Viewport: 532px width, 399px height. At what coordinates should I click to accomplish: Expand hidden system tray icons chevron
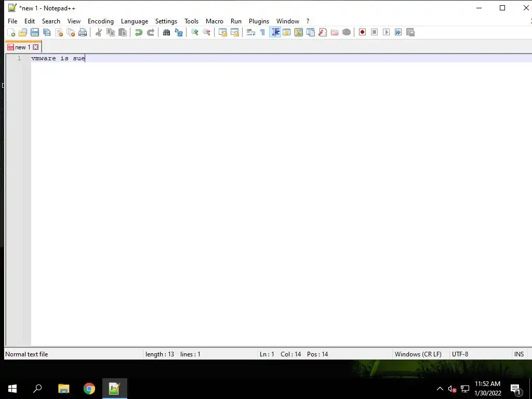[440, 389]
